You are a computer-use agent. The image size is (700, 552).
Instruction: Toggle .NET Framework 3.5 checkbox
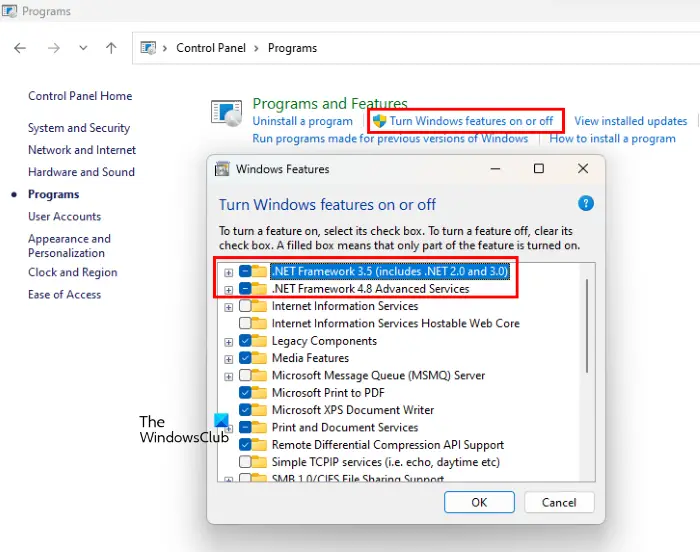[245, 271]
